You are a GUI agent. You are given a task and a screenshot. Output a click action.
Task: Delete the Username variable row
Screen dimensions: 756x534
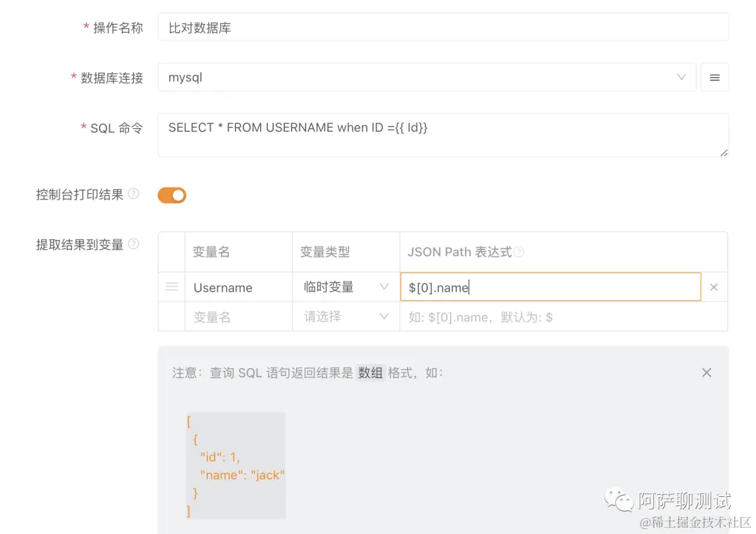(x=713, y=287)
